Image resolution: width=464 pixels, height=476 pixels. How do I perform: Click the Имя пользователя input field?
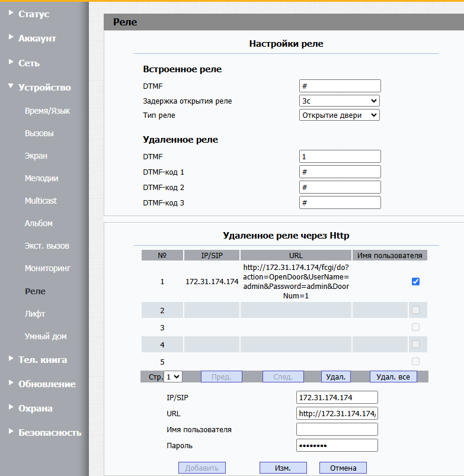[337, 429]
